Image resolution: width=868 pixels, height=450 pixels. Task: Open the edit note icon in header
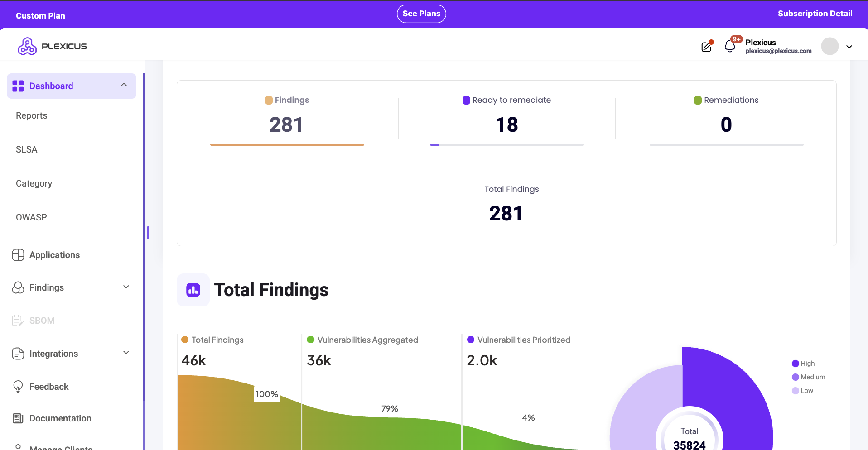(707, 46)
